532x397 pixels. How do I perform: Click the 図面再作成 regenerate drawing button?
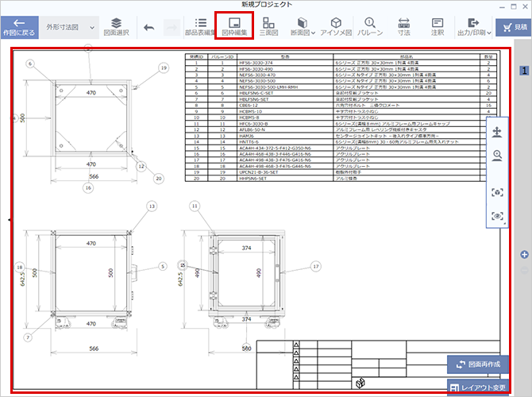coord(477,364)
